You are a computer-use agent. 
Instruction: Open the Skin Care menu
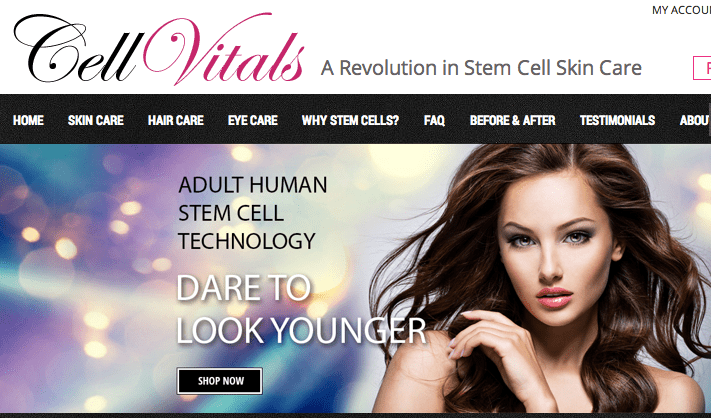pos(96,120)
